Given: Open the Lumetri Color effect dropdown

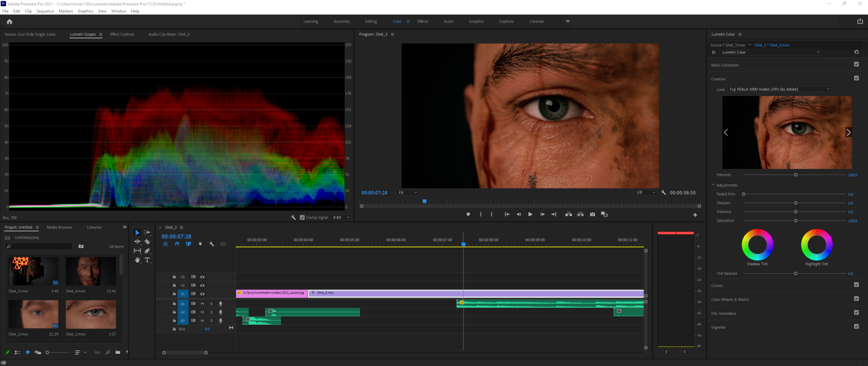Looking at the screenshot, I should [770, 52].
